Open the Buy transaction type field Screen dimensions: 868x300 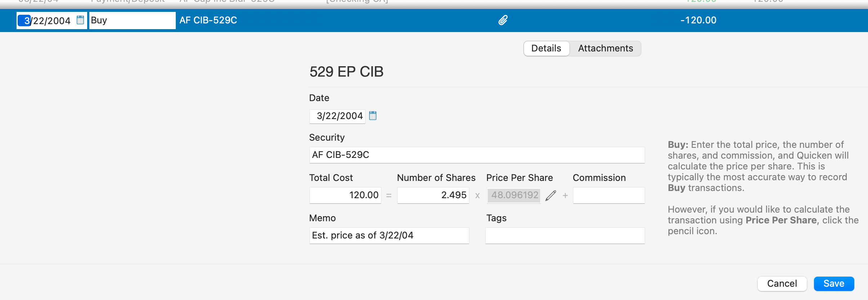pyautogui.click(x=132, y=21)
